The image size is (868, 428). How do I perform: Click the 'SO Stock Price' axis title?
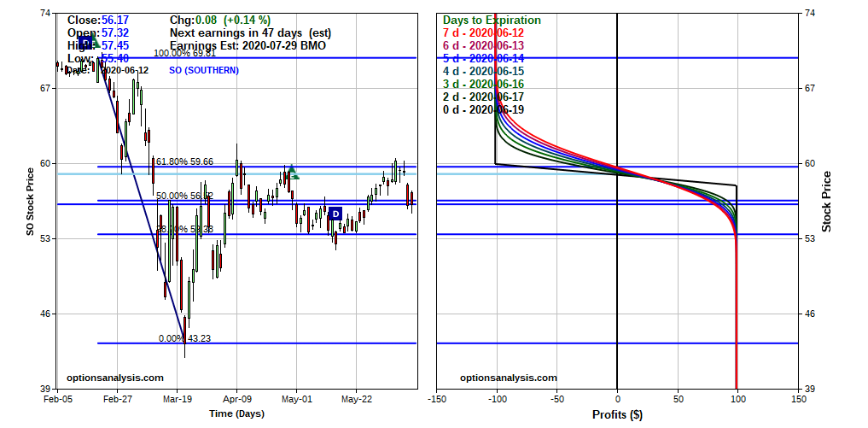coord(31,200)
